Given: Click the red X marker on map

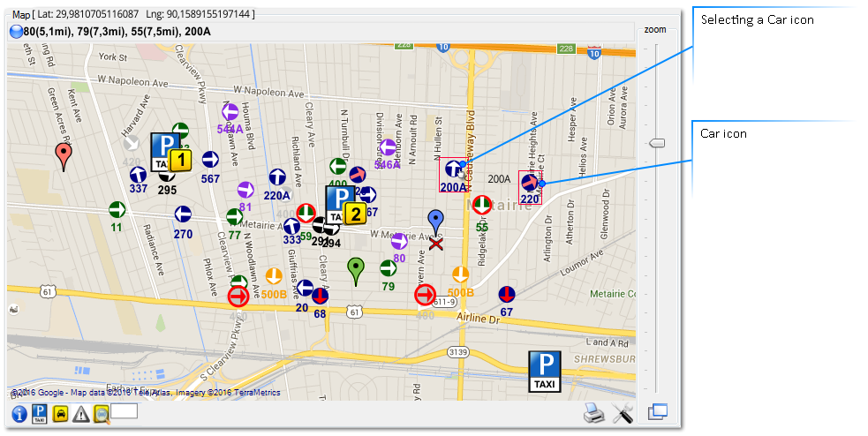Looking at the screenshot, I should pos(436,244).
